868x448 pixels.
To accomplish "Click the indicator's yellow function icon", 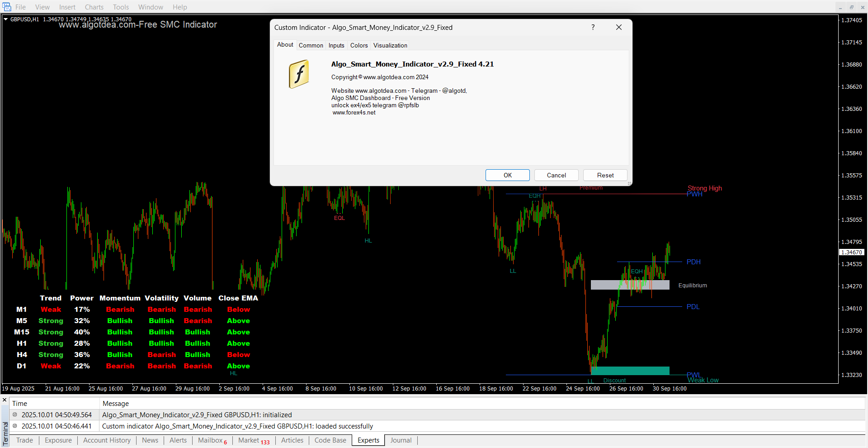I will [x=299, y=74].
